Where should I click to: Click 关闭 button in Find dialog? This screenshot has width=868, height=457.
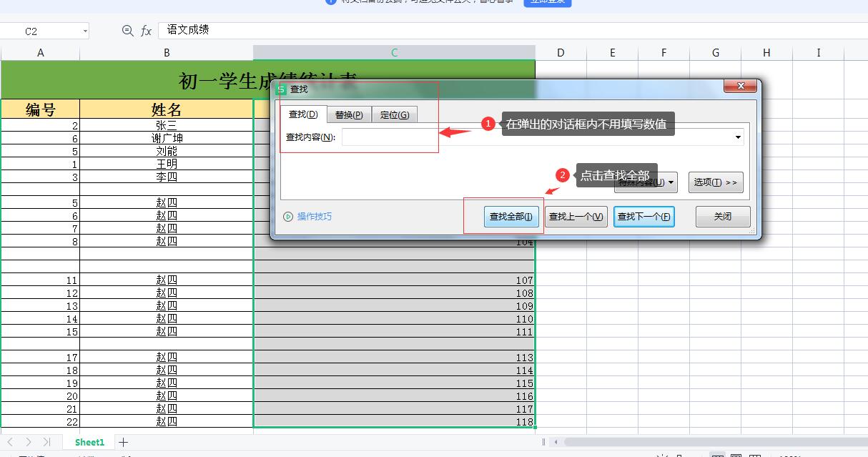(x=723, y=217)
